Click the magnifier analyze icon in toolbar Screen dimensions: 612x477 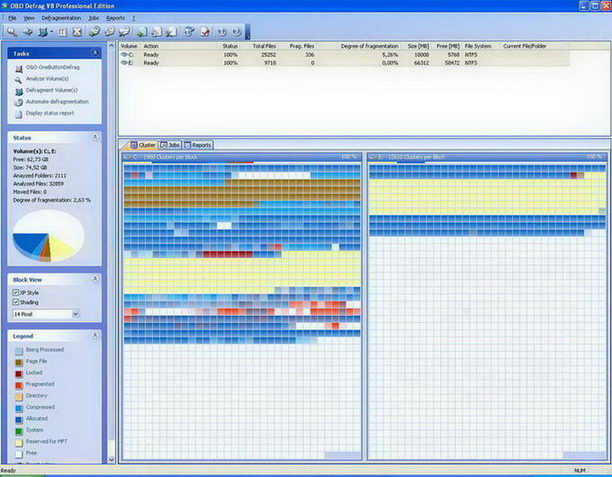tap(10, 32)
